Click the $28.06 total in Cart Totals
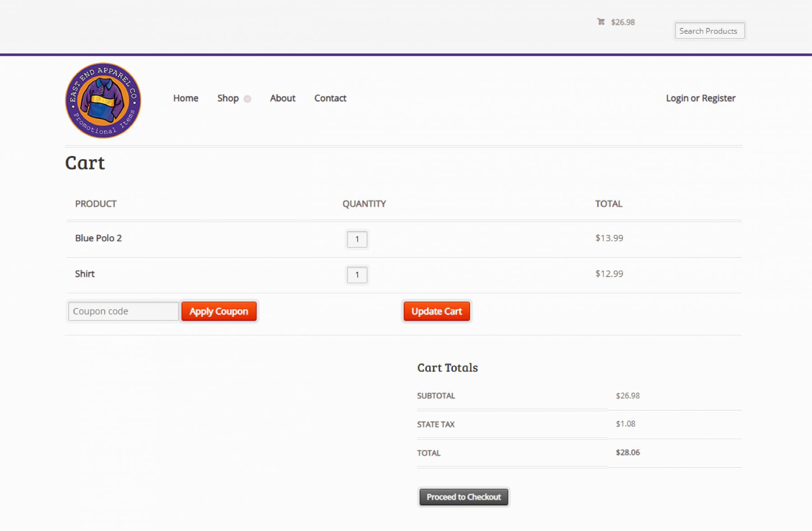The image size is (812, 531). click(x=627, y=453)
